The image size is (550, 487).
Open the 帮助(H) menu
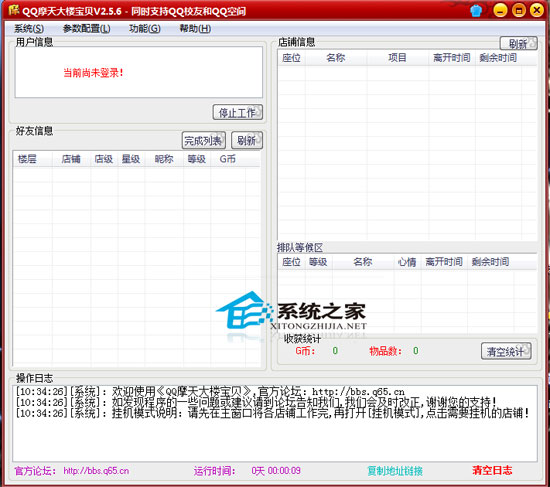[195, 28]
